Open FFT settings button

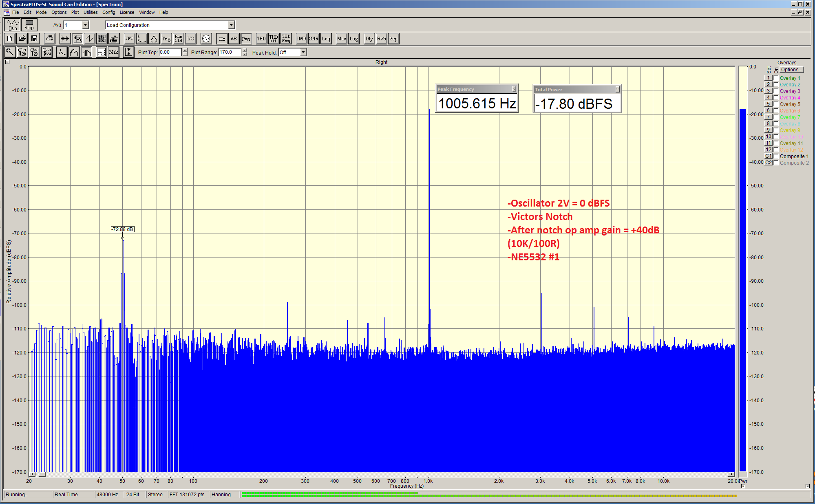point(129,39)
